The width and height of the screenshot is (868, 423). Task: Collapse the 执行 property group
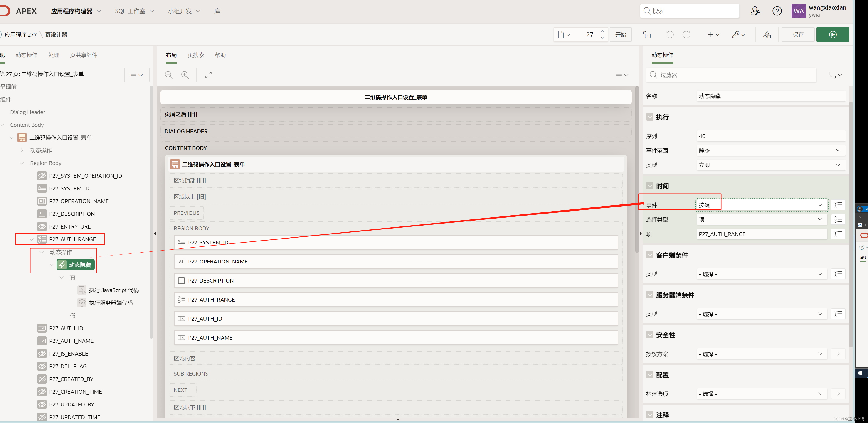pyautogui.click(x=650, y=117)
